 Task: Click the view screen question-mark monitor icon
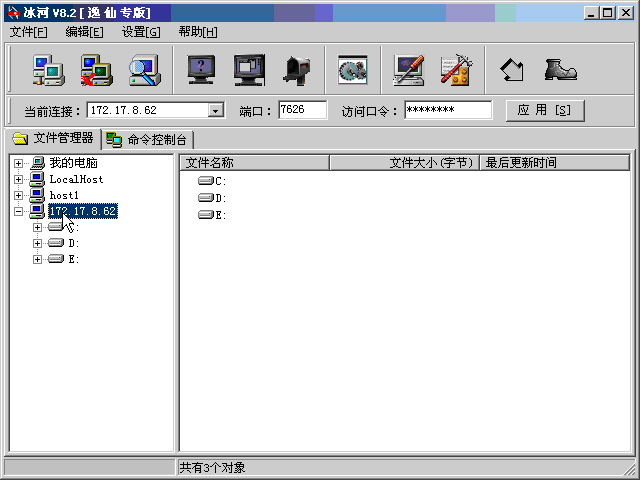[x=201, y=70]
